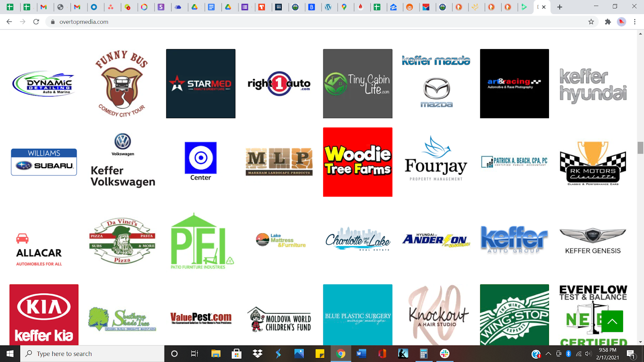The image size is (644, 362).
Task: Open the Chrome extensions puzzle icon
Action: tap(608, 22)
